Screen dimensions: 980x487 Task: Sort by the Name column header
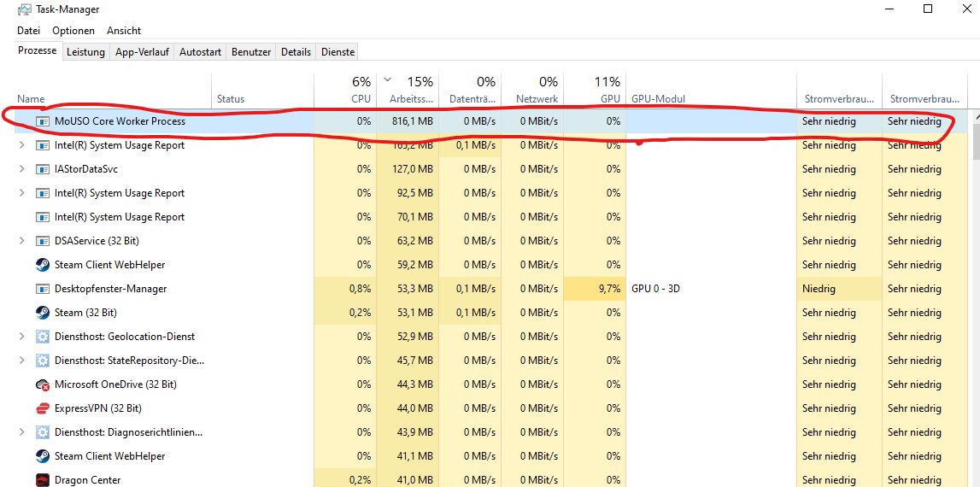[x=113, y=90]
